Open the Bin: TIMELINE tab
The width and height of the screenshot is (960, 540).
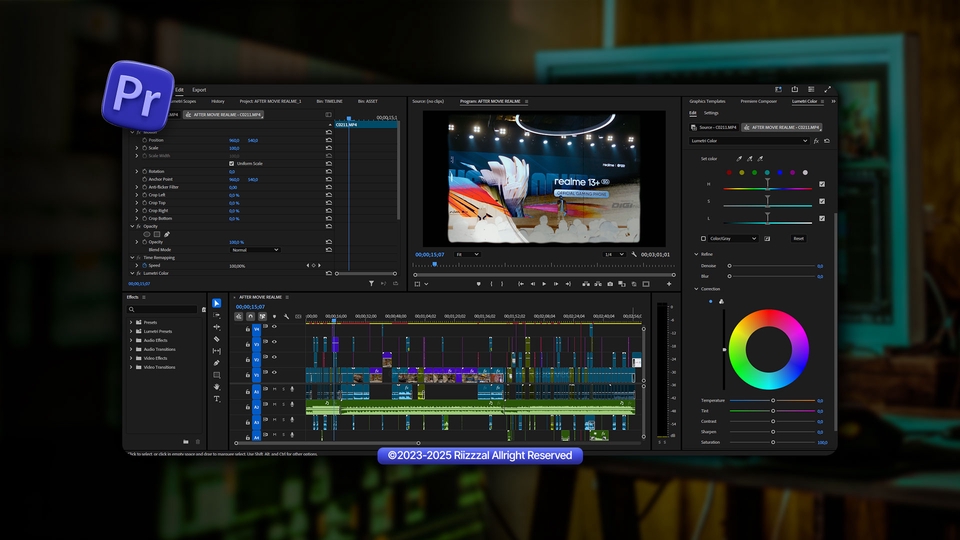(x=329, y=102)
